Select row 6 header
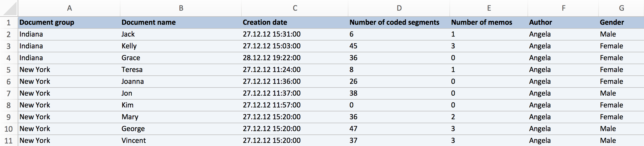The width and height of the screenshot is (644, 146). click(x=9, y=82)
